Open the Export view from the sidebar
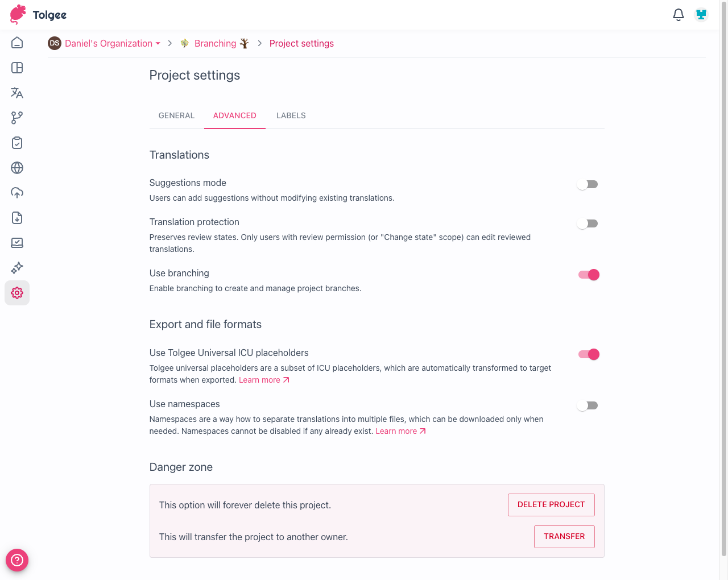Image resolution: width=728 pixels, height=580 pixels. click(17, 218)
